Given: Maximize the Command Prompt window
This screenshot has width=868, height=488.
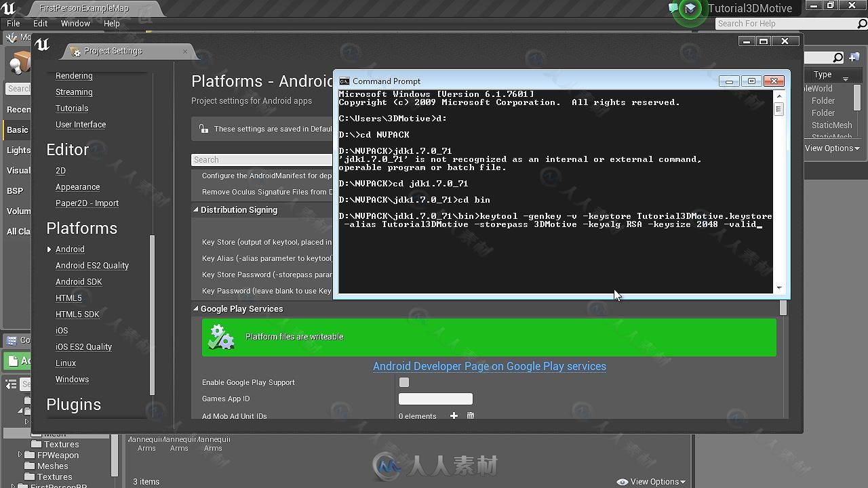Looking at the screenshot, I should [751, 81].
